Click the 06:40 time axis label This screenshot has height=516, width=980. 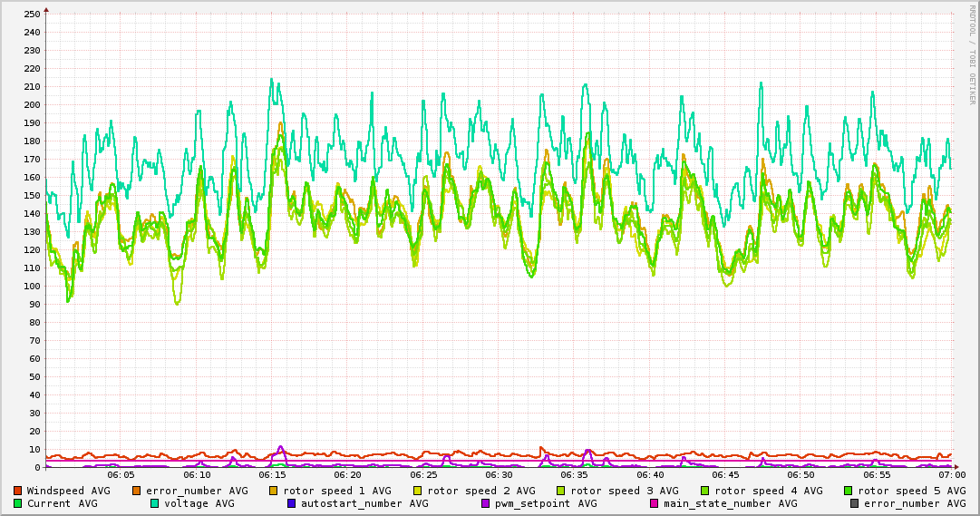(x=649, y=475)
